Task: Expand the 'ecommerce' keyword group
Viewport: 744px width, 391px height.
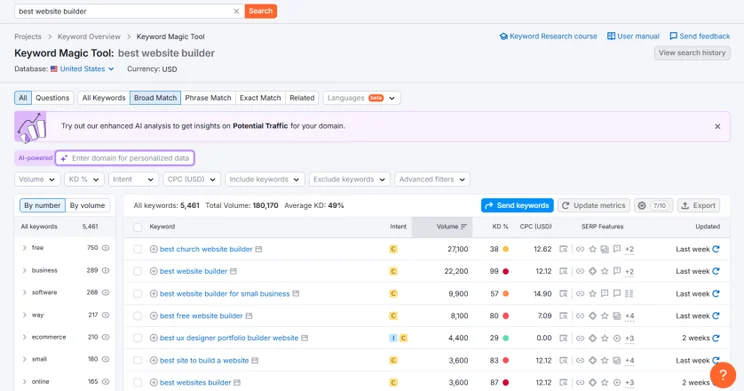Action: (x=25, y=337)
